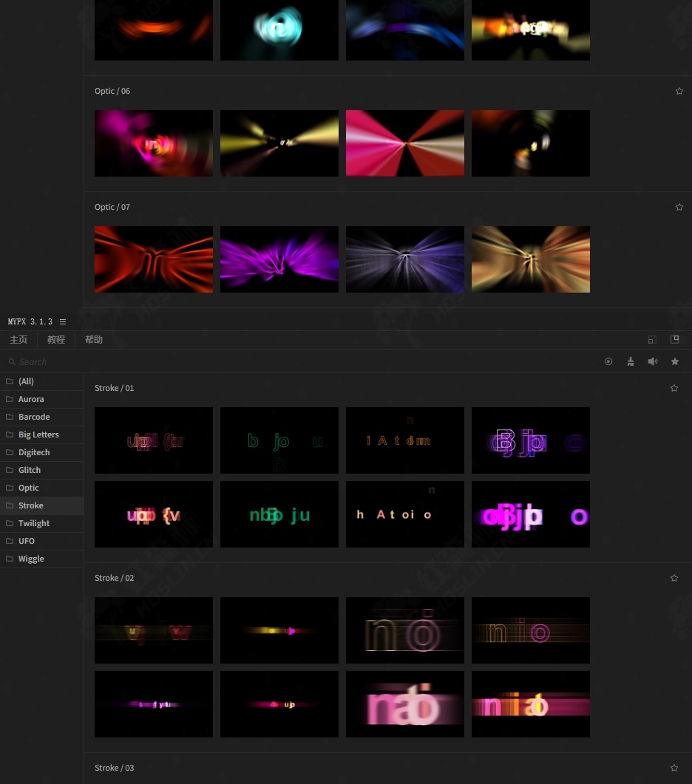
Task: Star the Stroke / 02 preset group
Action: pos(674,578)
